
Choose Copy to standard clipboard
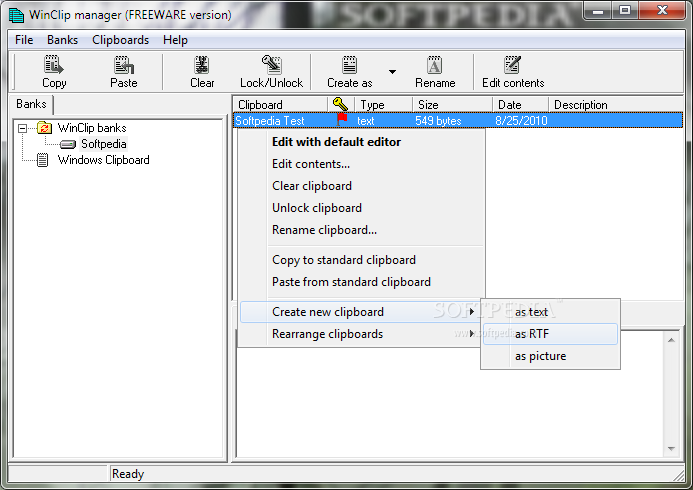pyautogui.click(x=362, y=260)
